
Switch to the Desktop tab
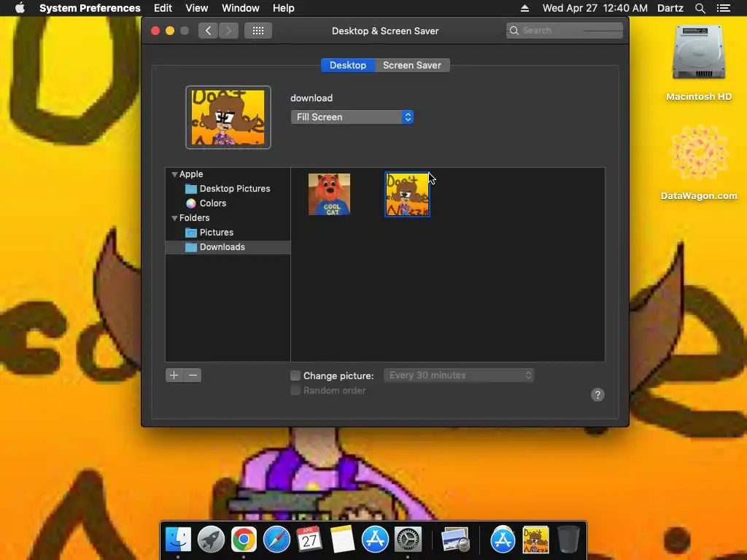(x=348, y=65)
